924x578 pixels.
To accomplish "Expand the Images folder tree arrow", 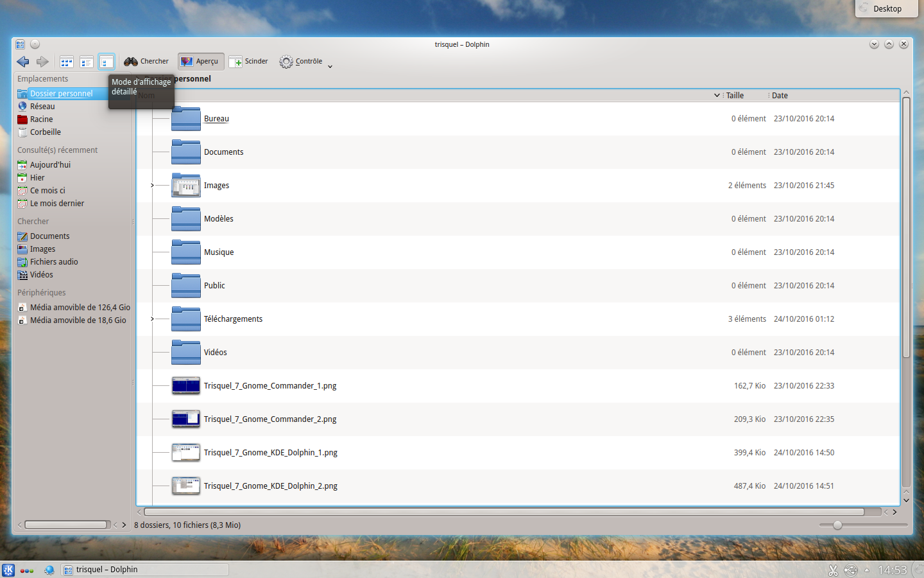I will (x=152, y=186).
